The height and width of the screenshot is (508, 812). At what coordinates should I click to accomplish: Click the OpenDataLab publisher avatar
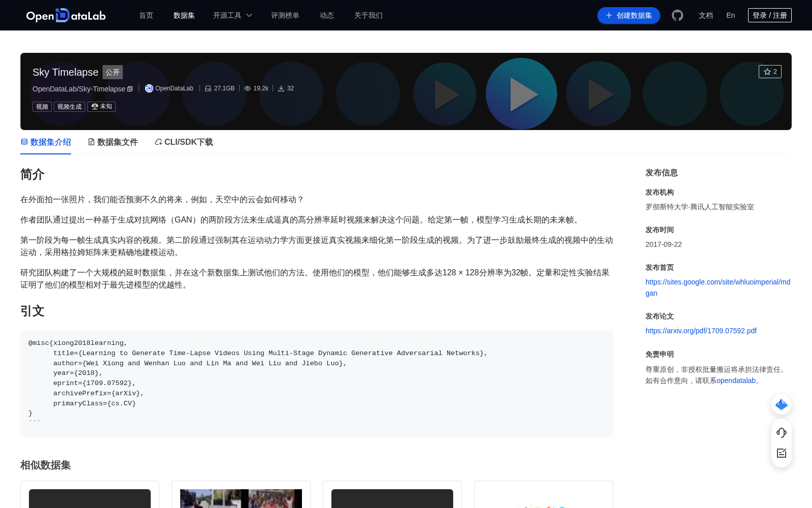pyautogui.click(x=149, y=88)
